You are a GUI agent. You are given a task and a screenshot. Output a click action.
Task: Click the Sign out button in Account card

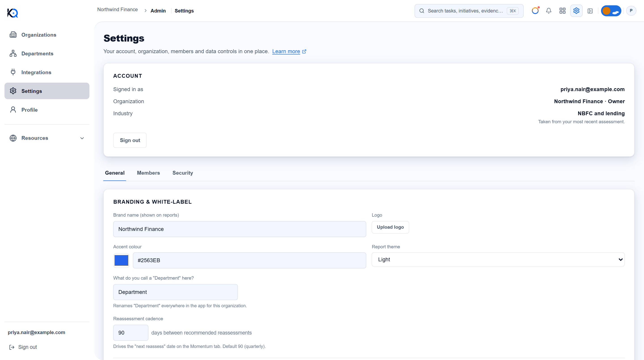pyautogui.click(x=130, y=140)
